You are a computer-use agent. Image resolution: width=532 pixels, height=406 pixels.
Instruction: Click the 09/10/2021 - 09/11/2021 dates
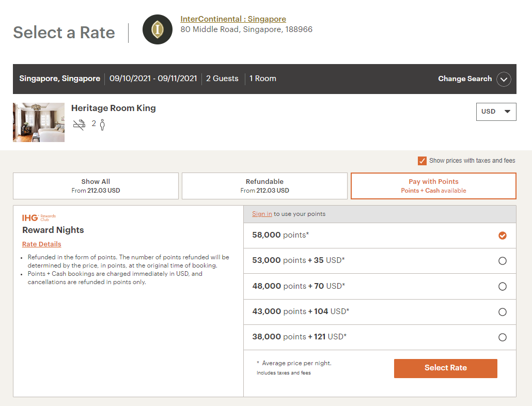[x=153, y=79]
